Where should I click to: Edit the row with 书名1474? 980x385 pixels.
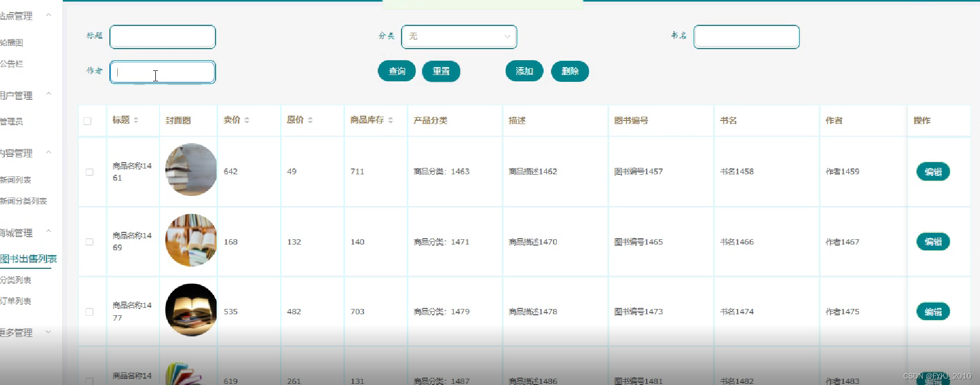(933, 312)
